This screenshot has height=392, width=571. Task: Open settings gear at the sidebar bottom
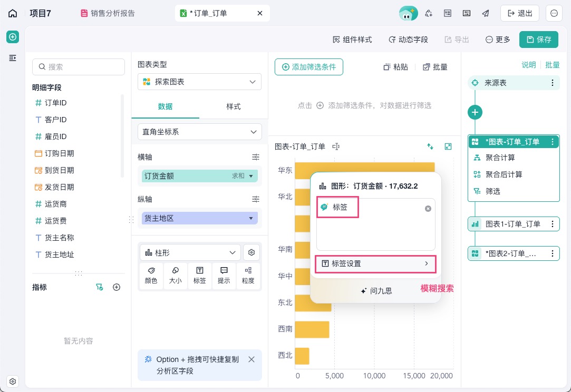[13, 381]
